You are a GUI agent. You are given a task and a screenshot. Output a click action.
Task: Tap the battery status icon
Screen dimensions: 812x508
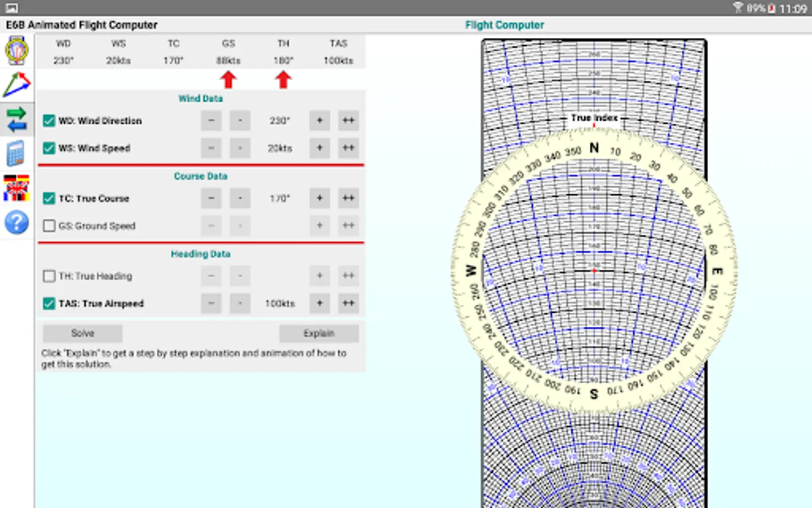point(771,8)
